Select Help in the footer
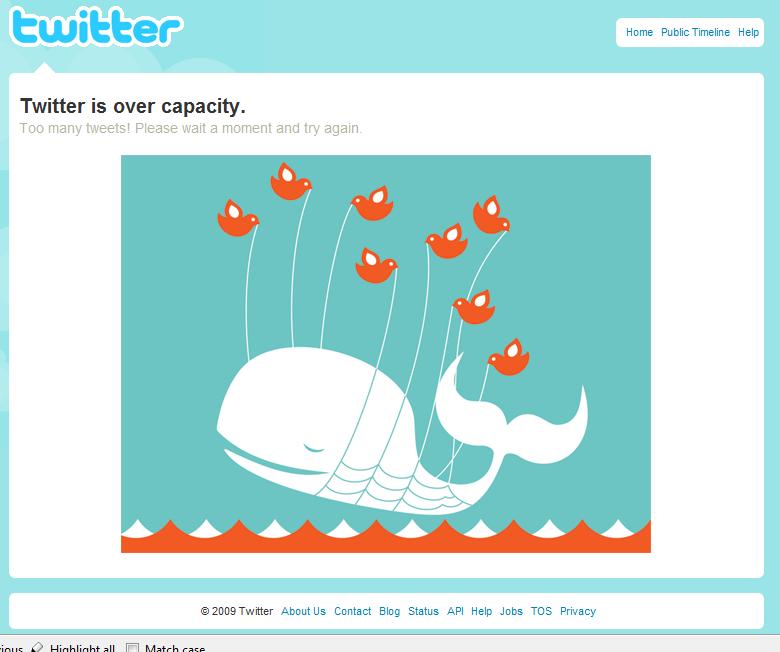This screenshot has height=652, width=780. click(x=482, y=611)
